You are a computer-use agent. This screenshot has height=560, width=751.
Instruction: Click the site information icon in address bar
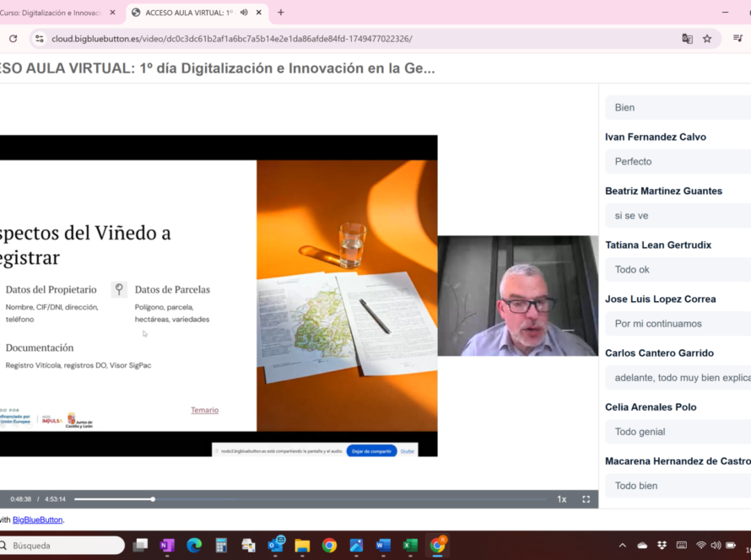pos(39,39)
